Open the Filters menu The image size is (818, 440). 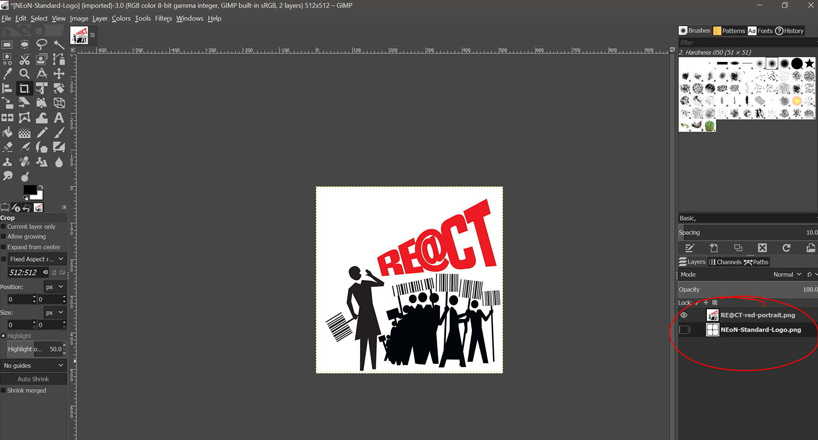pos(163,18)
